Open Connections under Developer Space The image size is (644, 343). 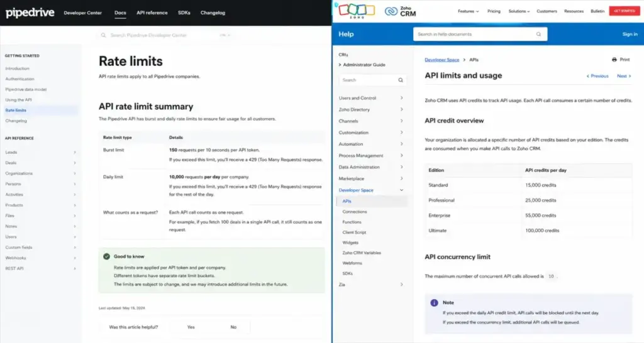pyautogui.click(x=355, y=212)
